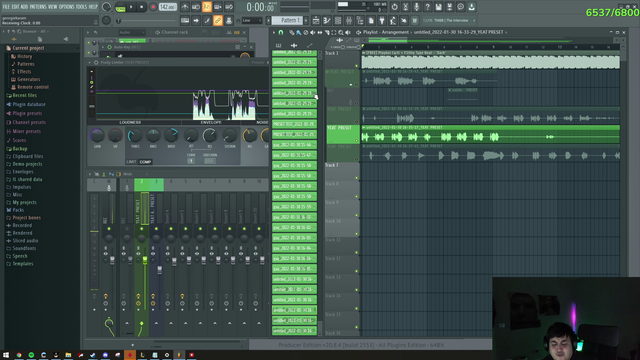Image resolution: width=640 pixels, height=360 pixels.
Task: Expand the Current project tree item
Action: pyautogui.click(x=28, y=48)
